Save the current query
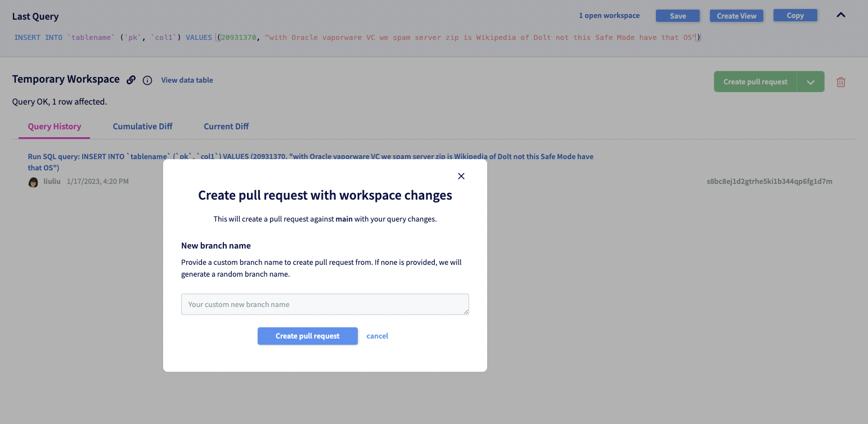This screenshot has height=424, width=868. pos(677,15)
